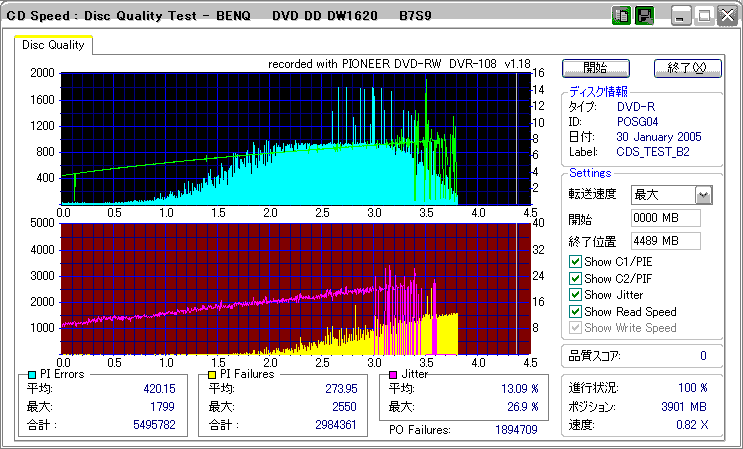Click the 終了(X) exit button
The image size is (743, 449).
coord(688,68)
